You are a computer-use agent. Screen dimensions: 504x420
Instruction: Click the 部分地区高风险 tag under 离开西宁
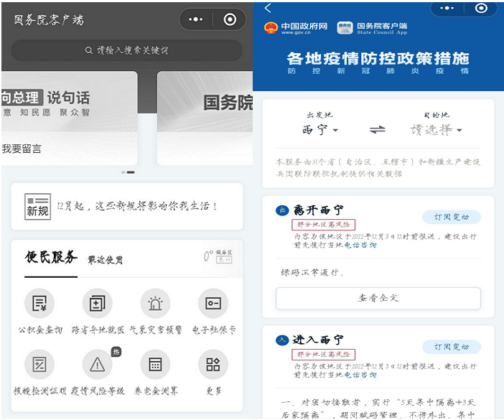(x=323, y=225)
